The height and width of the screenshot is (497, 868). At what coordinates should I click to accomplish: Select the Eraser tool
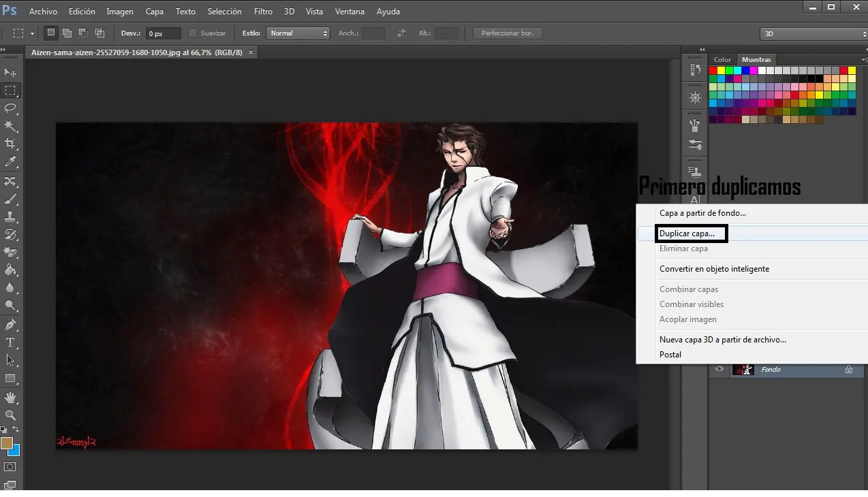10,253
